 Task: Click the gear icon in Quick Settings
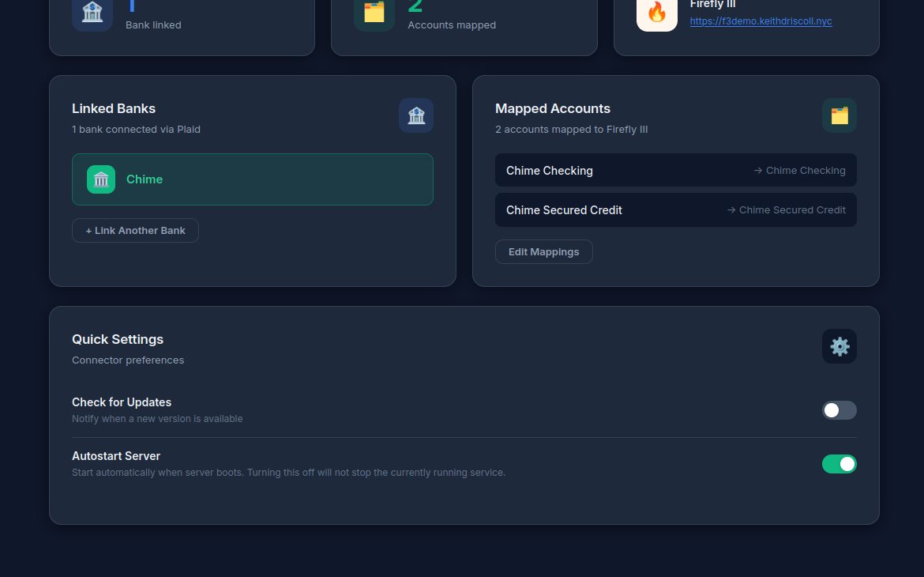[x=839, y=346]
